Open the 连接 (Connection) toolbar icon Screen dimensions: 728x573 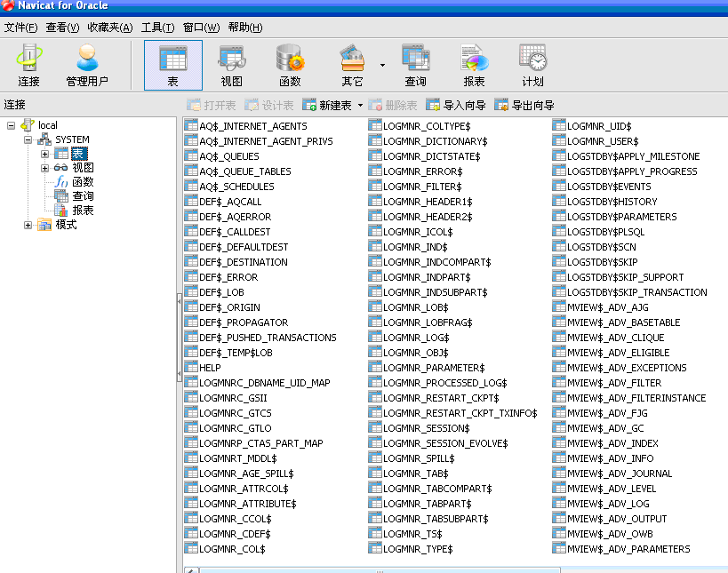tap(28, 65)
